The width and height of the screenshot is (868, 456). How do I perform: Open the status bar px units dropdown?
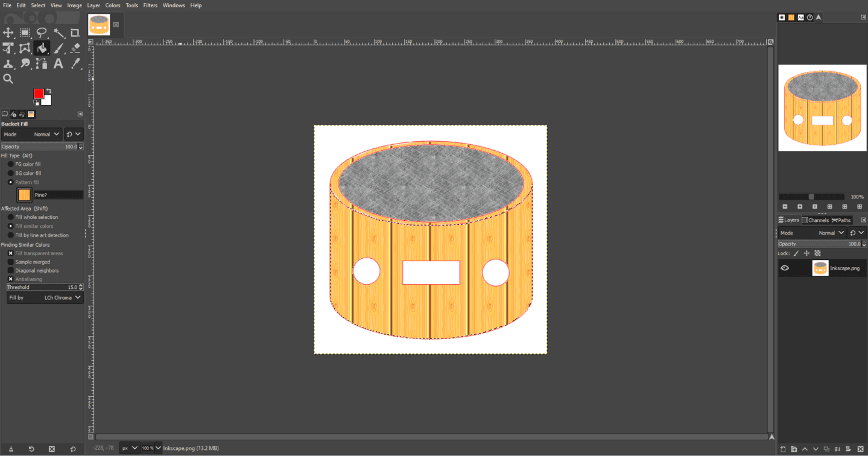point(129,448)
